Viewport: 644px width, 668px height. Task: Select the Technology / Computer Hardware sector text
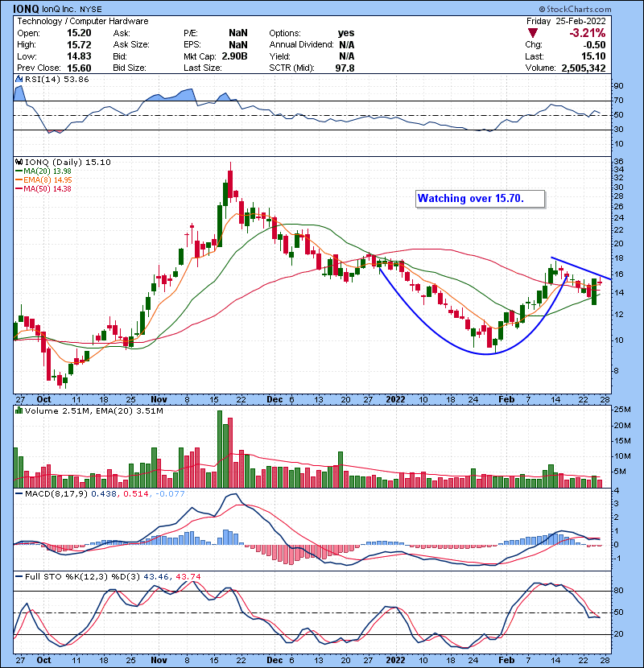click(x=83, y=21)
